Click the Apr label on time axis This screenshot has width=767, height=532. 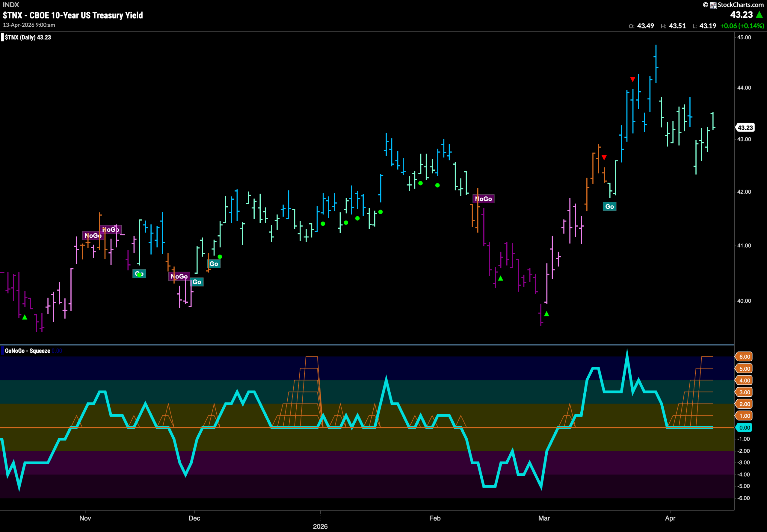pos(670,518)
